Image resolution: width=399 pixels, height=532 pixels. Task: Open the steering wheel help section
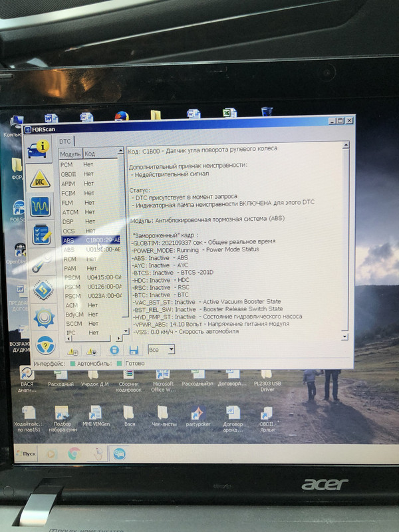[45, 345]
